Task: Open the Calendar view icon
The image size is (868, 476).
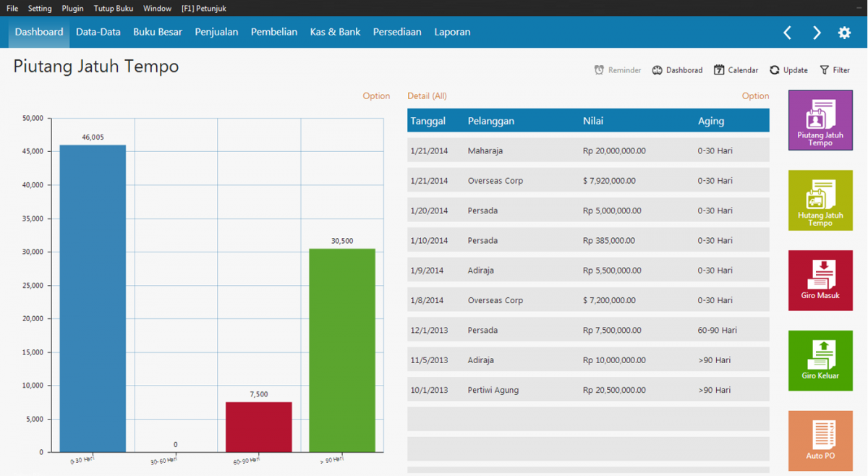Action: [x=736, y=69]
